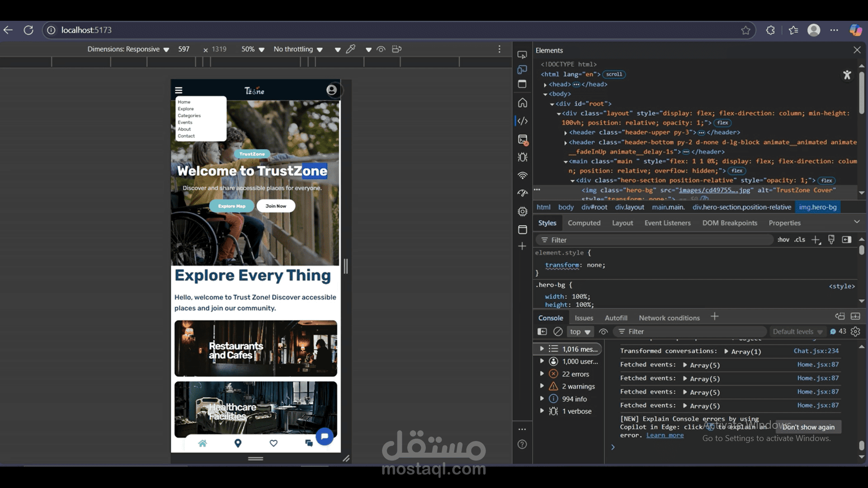Click the live expression eye icon
This screenshot has width=868, height=488.
pos(603,332)
